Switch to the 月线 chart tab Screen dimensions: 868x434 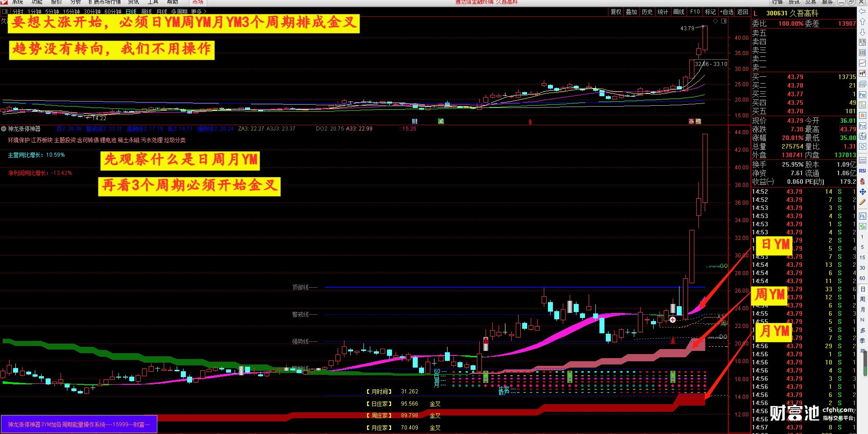161,12
